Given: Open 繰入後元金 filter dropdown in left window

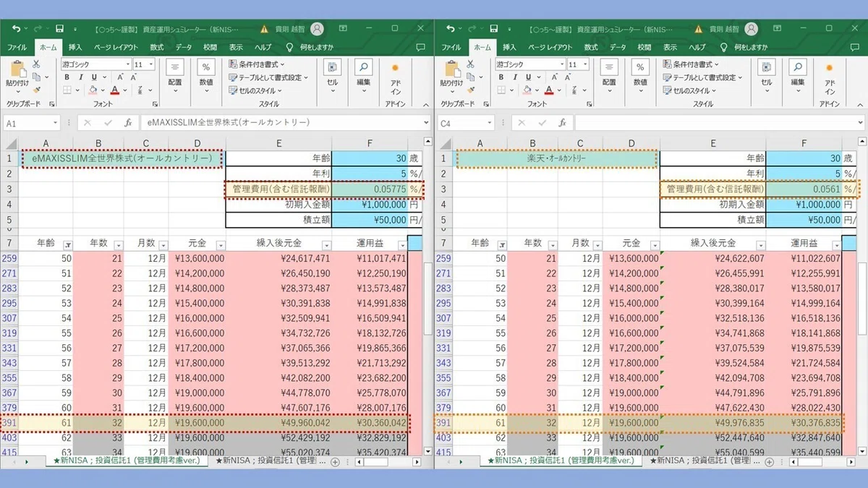Looking at the screenshot, I should coord(326,244).
